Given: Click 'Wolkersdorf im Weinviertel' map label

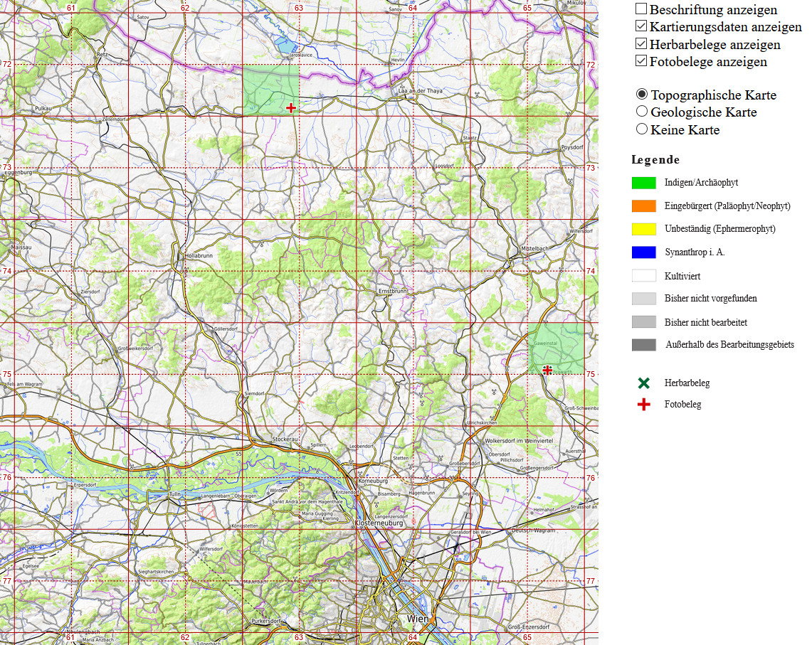Looking at the screenshot, I should click(x=519, y=441).
